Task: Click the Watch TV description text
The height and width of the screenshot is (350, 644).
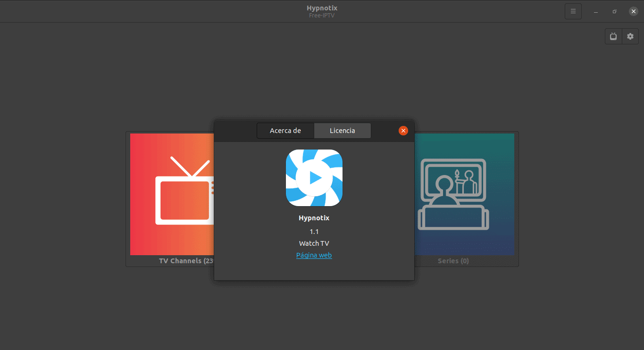Action: pos(314,243)
